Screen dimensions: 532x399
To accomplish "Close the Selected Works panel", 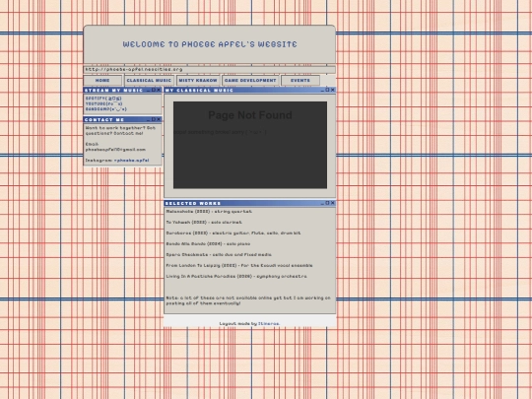I will (x=333, y=203).
